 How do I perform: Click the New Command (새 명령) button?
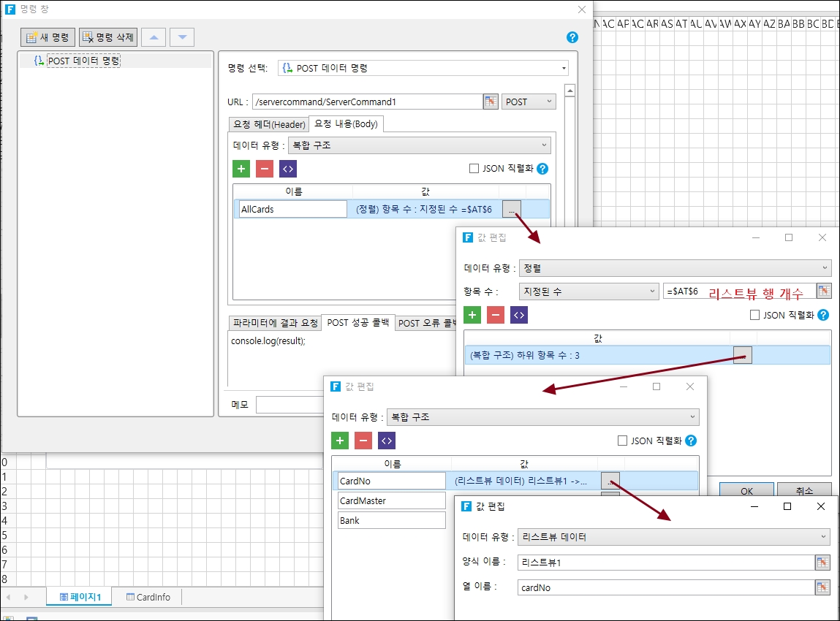pyautogui.click(x=48, y=37)
